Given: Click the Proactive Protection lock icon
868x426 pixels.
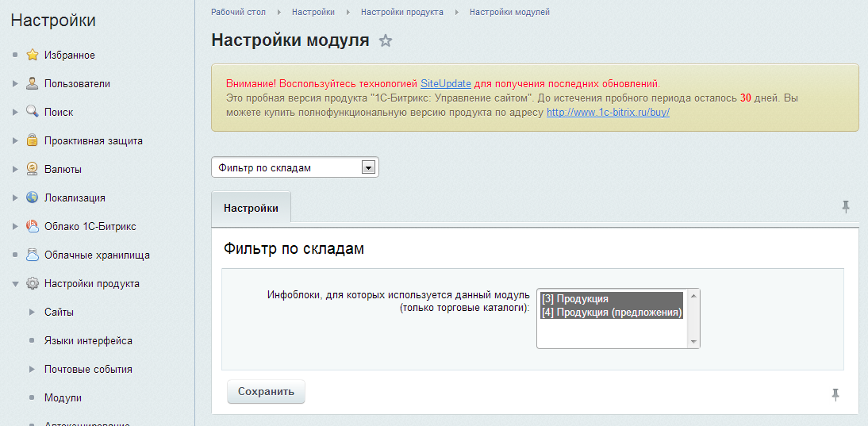Looking at the screenshot, I should pyautogui.click(x=33, y=140).
